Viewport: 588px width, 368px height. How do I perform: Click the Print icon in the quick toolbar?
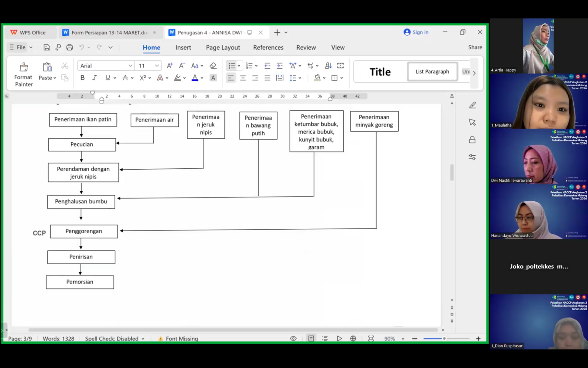pyautogui.click(x=69, y=47)
